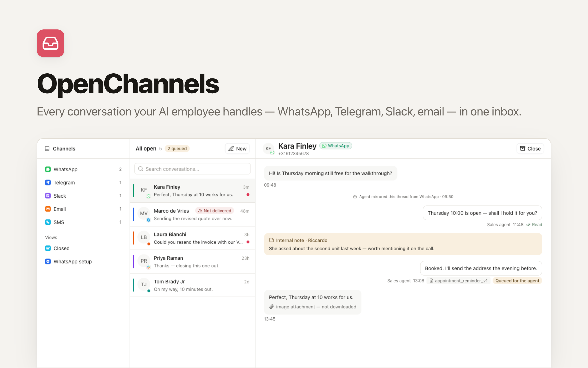Open the Laura Bianchi conversation
The height and width of the screenshot is (368, 588).
(192, 238)
